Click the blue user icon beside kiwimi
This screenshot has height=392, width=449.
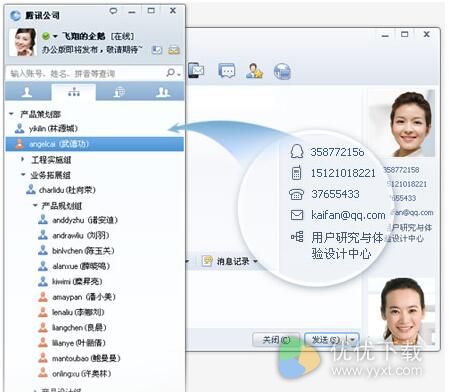click(x=43, y=281)
